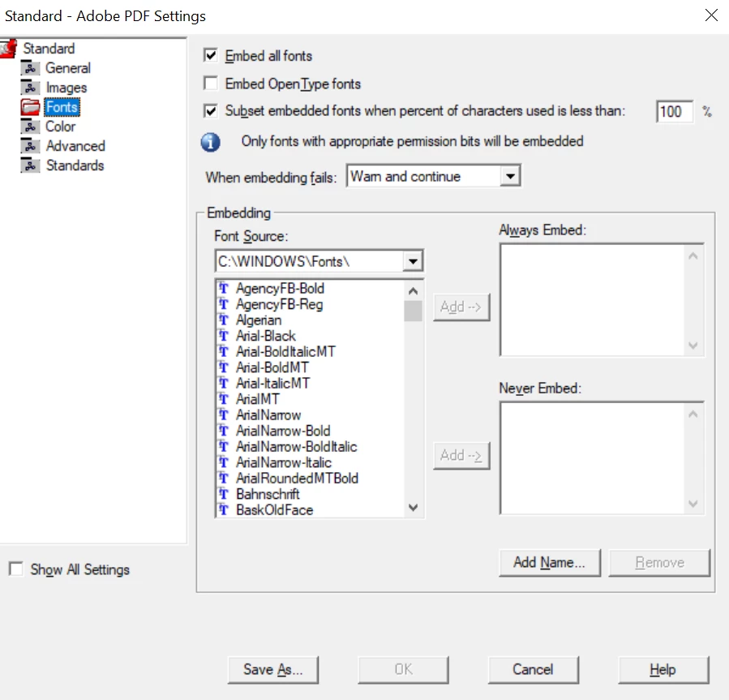Click the blue information icon
This screenshot has width=729, height=700.
pyautogui.click(x=211, y=142)
